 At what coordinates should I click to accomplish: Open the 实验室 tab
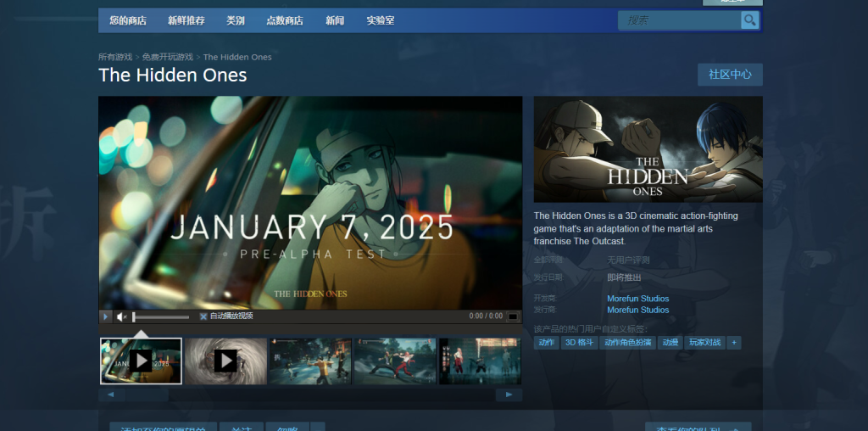pos(381,20)
